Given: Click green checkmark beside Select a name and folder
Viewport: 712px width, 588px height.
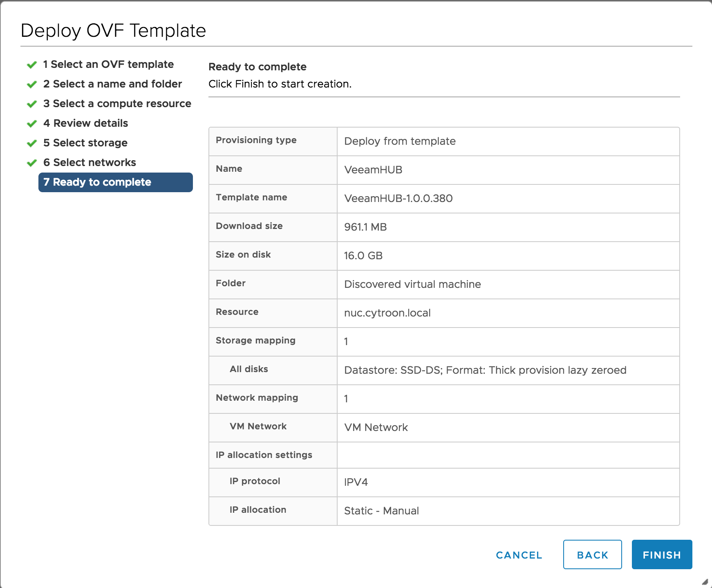Looking at the screenshot, I should [32, 84].
